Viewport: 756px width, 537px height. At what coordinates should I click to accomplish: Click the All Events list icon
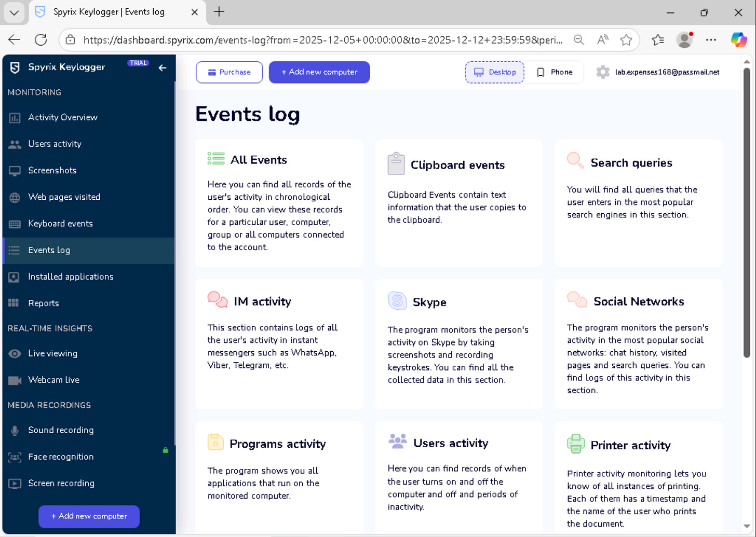216,159
